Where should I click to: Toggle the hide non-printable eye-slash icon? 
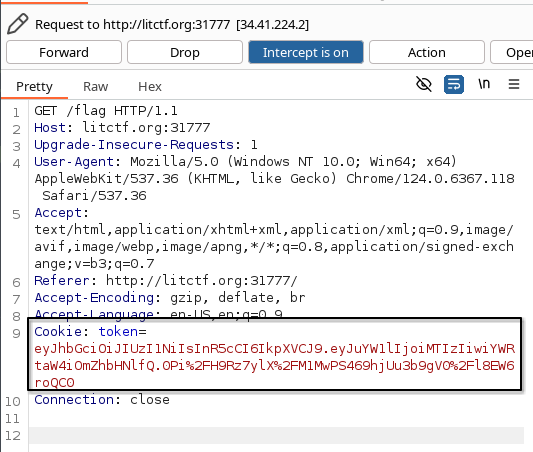click(x=424, y=84)
